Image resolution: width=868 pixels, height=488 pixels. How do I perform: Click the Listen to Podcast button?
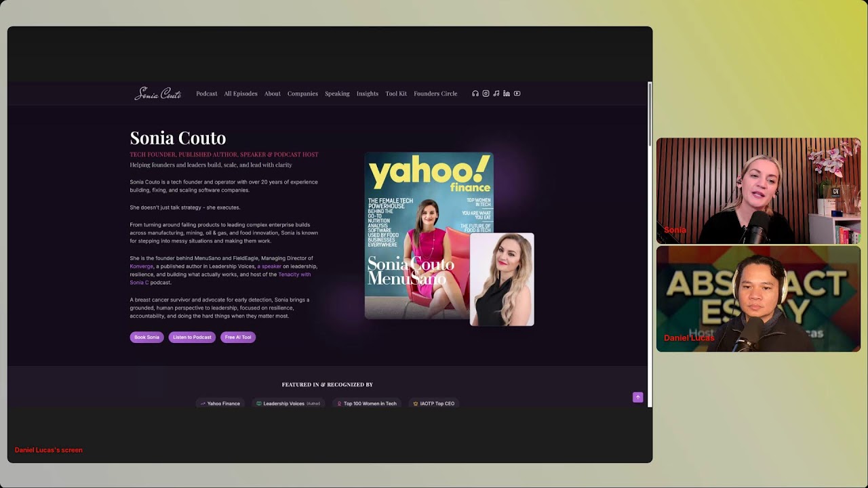192,337
